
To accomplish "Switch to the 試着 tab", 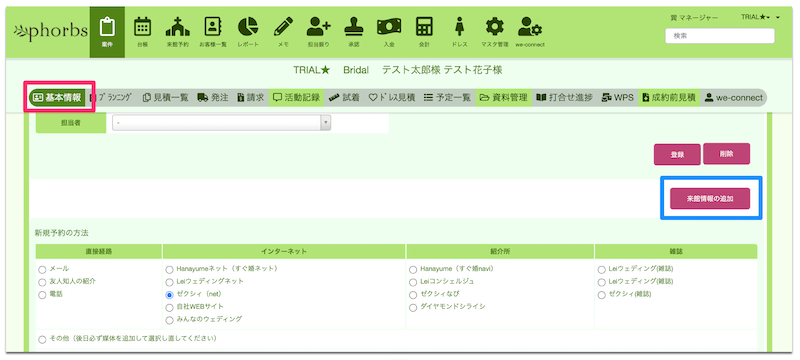I will point(344,97).
